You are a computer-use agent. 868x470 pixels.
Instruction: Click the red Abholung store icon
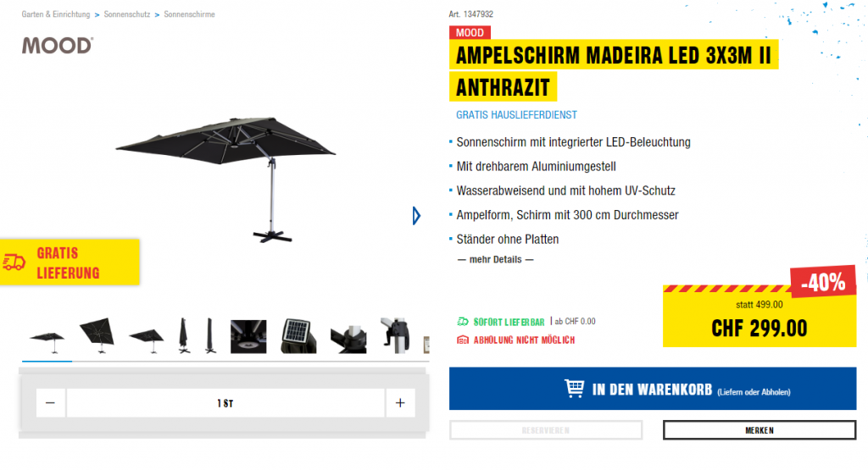pos(462,340)
